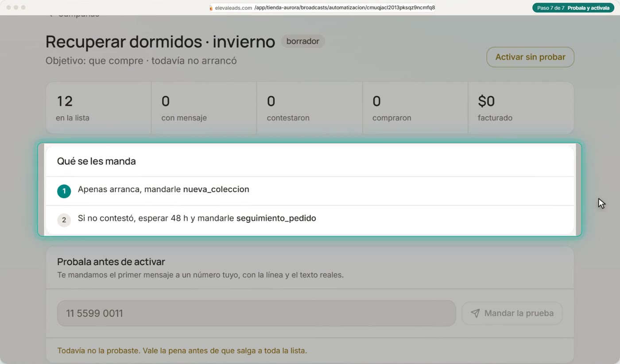Screen dimensions: 620x364
Task: Click the "Te mandamos el primer mensaje" description
Action: click(x=200, y=275)
